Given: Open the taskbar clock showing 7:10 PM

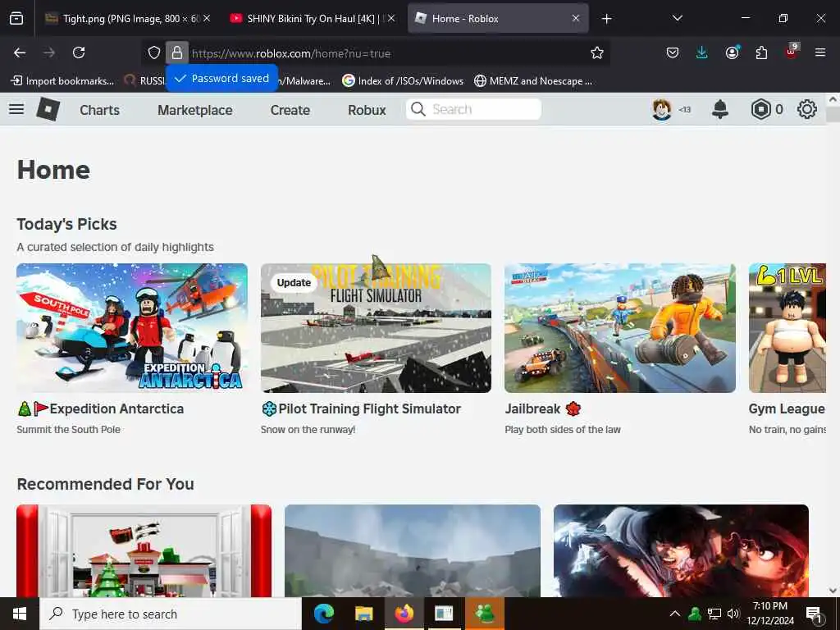Looking at the screenshot, I should click(770, 614).
